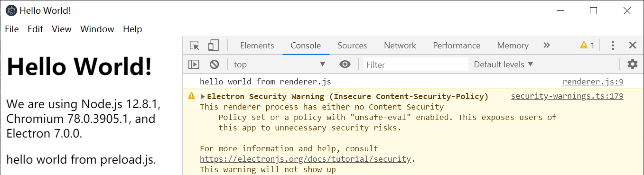
Task: Open the electronjs.org security tutorial link
Action: click(305, 159)
